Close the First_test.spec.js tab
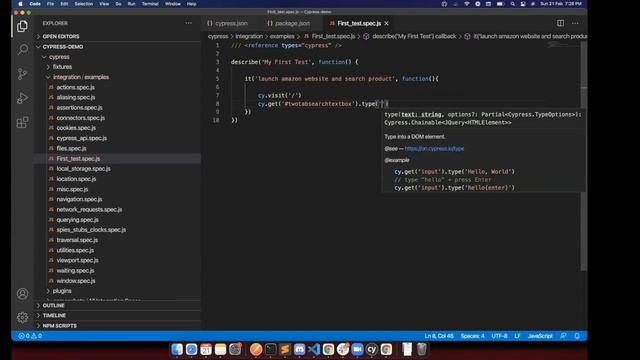Image resolution: width=640 pixels, height=360 pixels. tap(387, 23)
